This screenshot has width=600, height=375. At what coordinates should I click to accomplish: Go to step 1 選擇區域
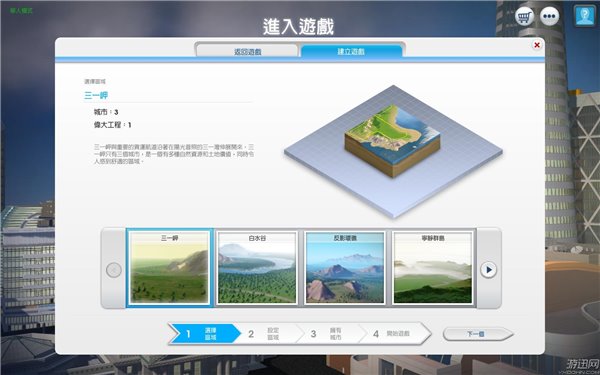(x=205, y=334)
